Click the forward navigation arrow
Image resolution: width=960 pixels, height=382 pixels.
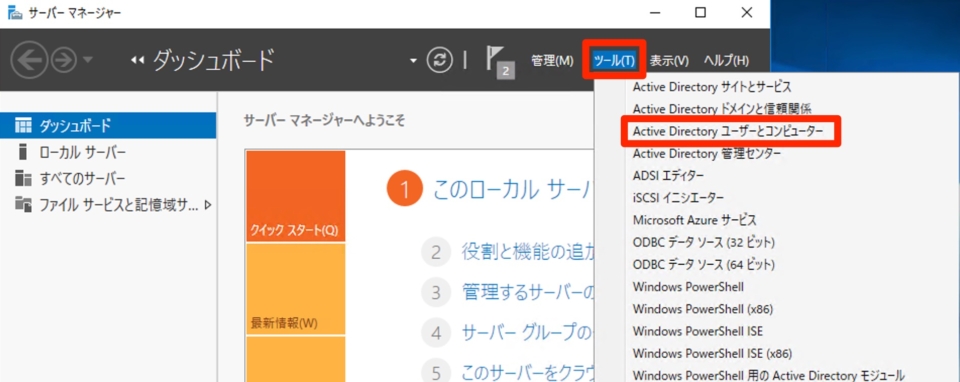[x=63, y=60]
